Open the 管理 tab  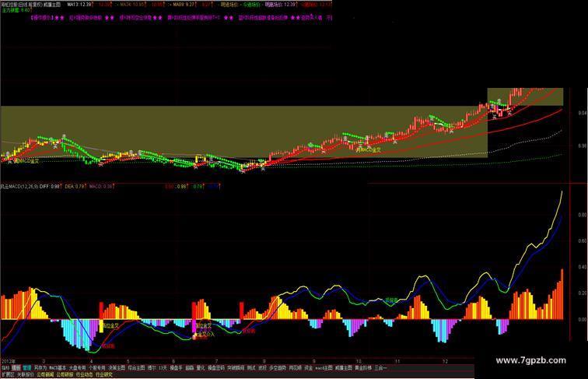27,368
